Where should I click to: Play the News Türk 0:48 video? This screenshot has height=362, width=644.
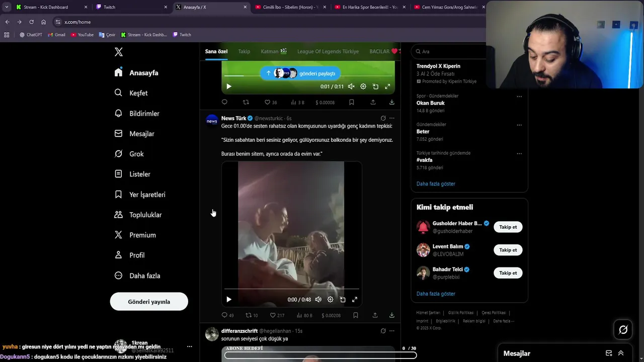[229, 299]
